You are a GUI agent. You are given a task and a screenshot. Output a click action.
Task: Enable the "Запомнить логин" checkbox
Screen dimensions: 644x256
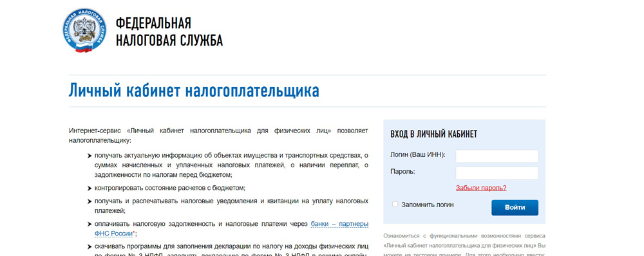coord(395,205)
